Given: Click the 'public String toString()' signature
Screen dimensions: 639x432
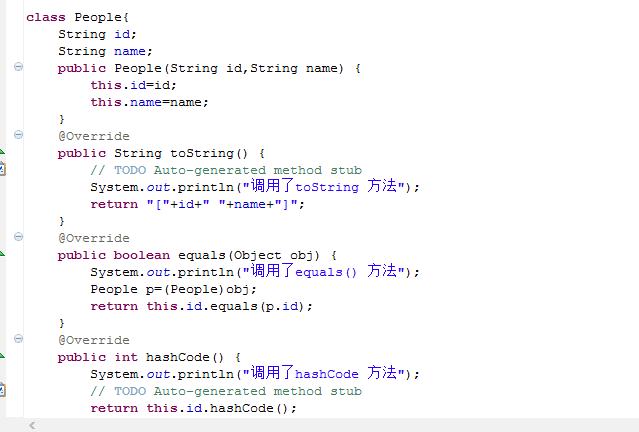Looking at the screenshot, I should point(152,153).
